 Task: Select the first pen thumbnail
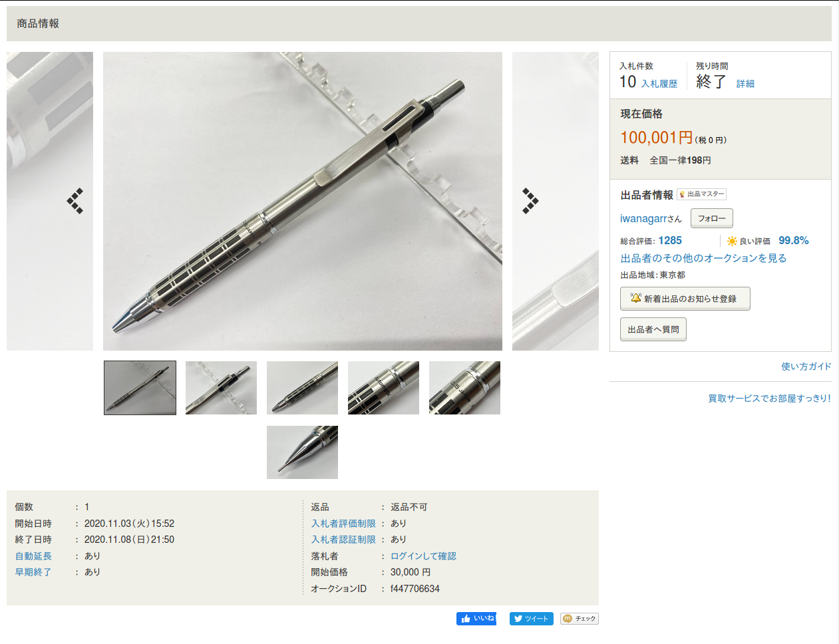click(140, 388)
